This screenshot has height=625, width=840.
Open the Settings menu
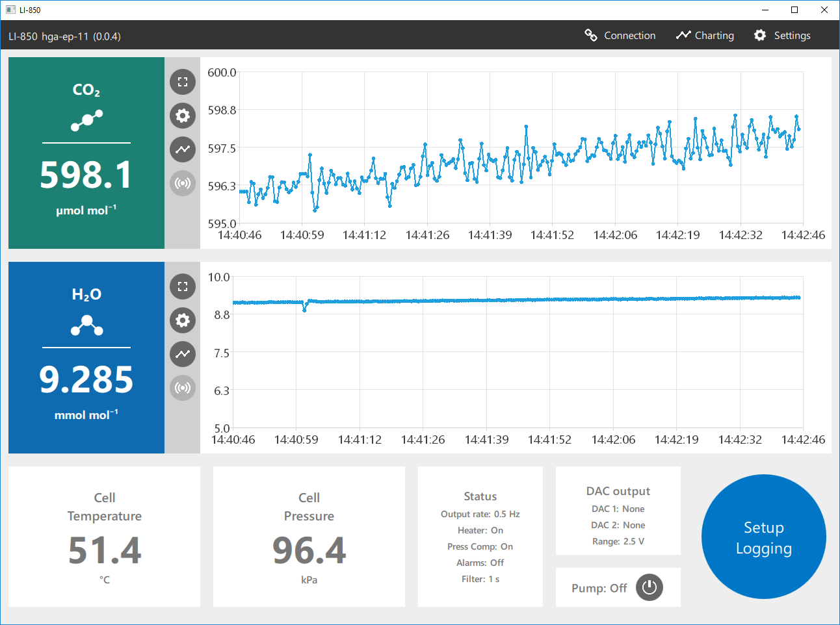point(782,36)
